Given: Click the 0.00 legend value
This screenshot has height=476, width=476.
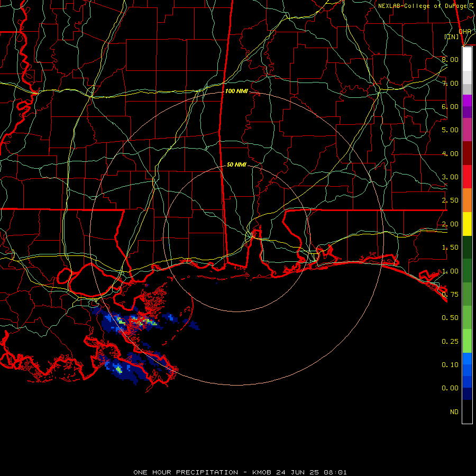Looking at the screenshot, I should click(450, 388).
